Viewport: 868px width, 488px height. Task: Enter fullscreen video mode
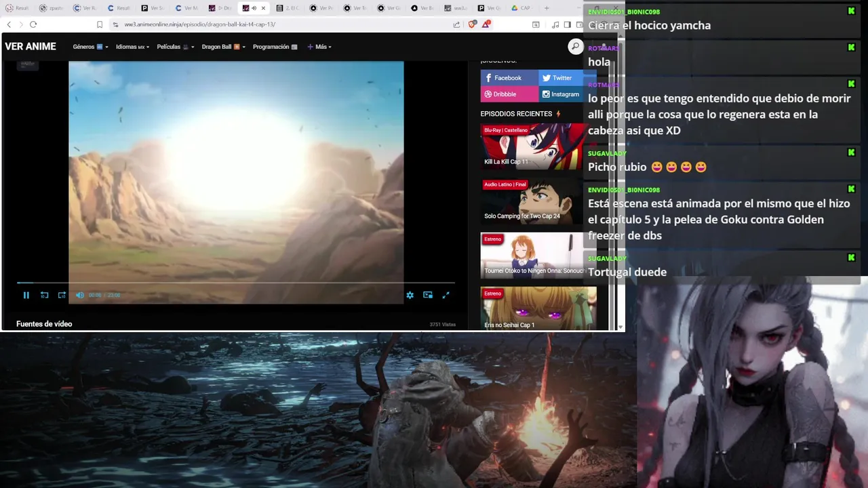tap(446, 295)
